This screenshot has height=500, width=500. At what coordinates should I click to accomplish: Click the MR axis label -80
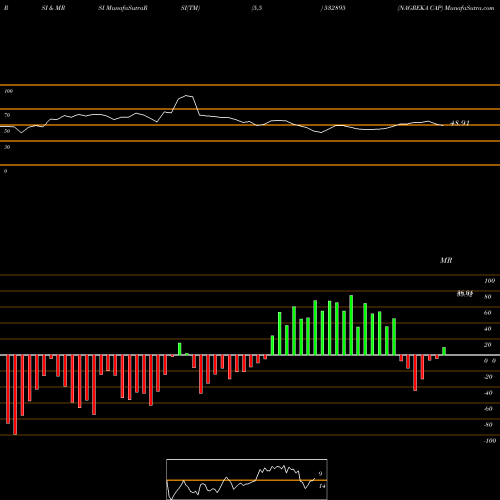(488, 425)
